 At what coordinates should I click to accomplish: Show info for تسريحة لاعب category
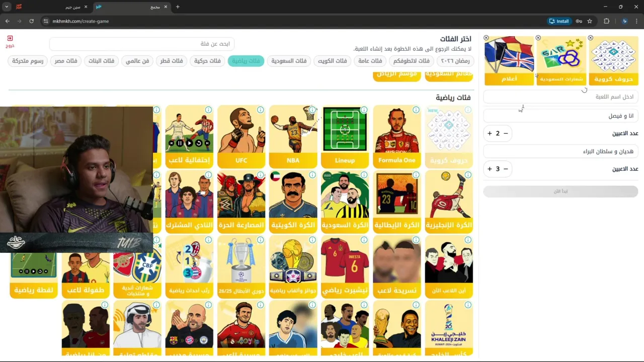(x=416, y=240)
